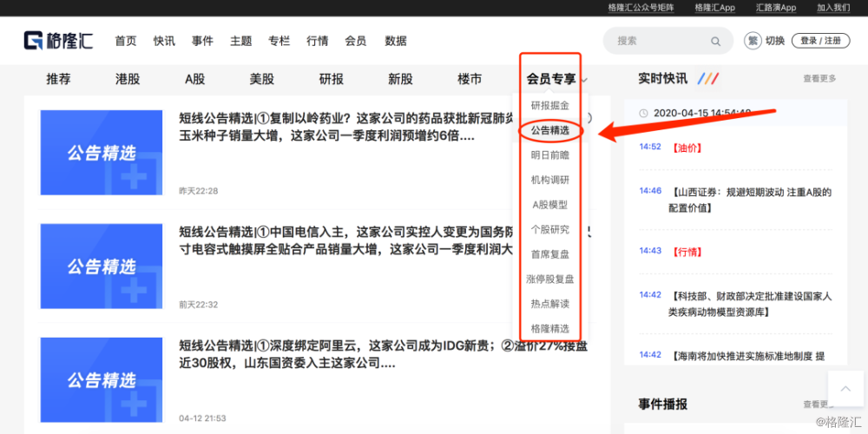The height and width of the screenshot is (434, 868).
Task: Click the 切换 text beside 繁
Action: pyautogui.click(x=775, y=41)
